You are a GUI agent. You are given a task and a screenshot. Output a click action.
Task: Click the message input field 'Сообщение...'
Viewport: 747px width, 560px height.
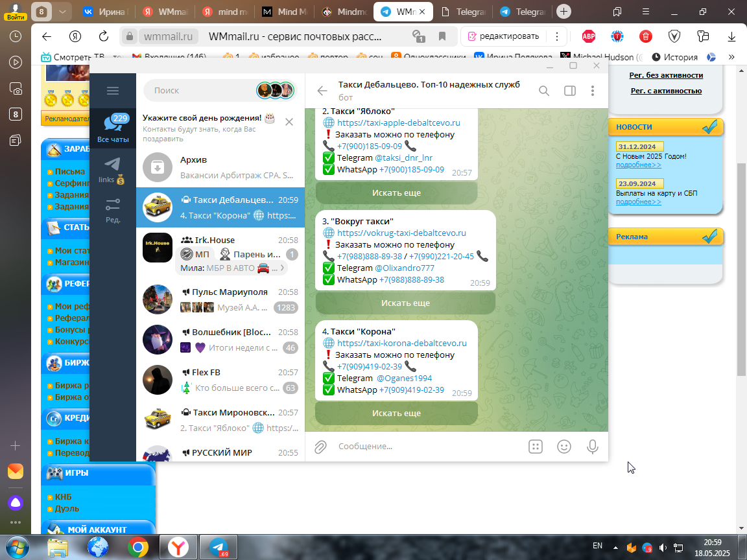coord(429,447)
